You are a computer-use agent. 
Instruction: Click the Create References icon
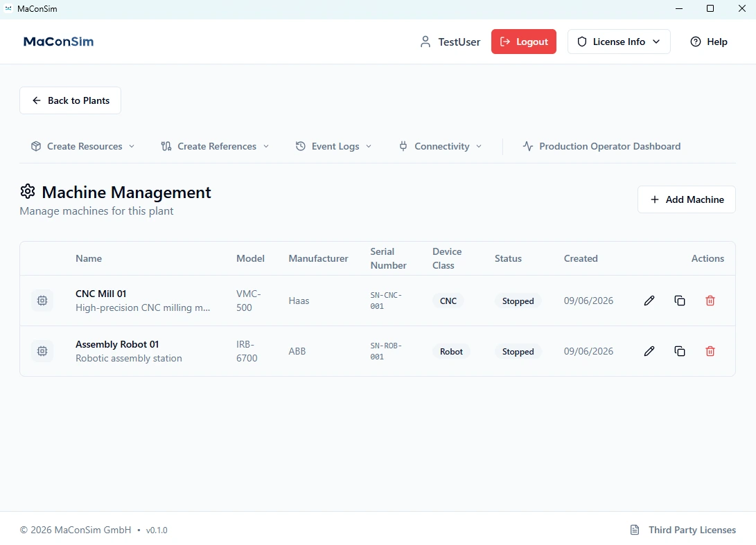pyautogui.click(x=166, y=147)
